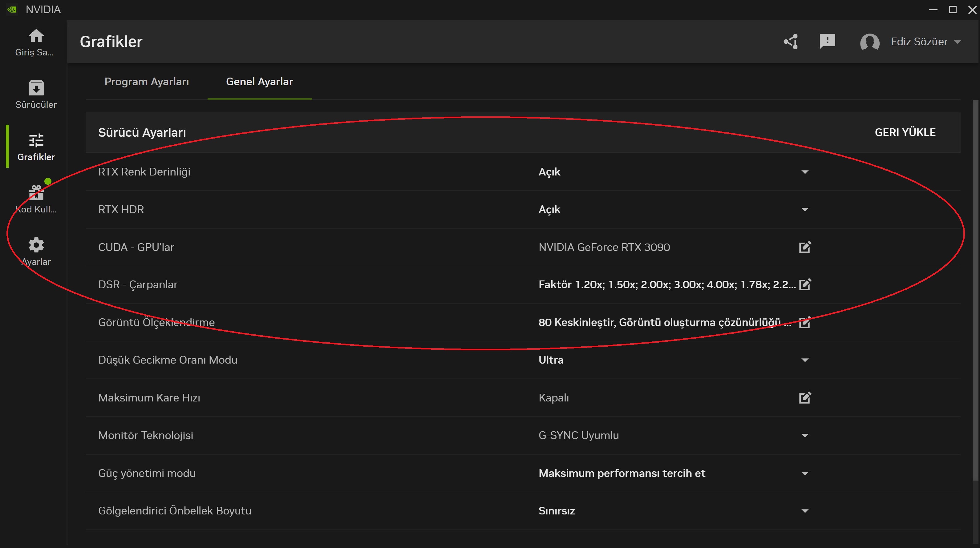
Task: Expand Gölgelendirici Önbellek Boyutu dropdown
Action: click(805, 511)
